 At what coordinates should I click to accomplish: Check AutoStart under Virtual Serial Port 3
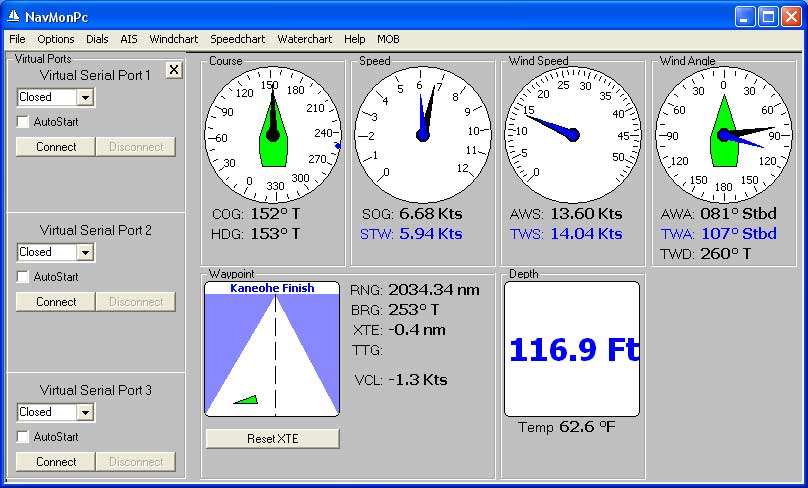point(24,437)
